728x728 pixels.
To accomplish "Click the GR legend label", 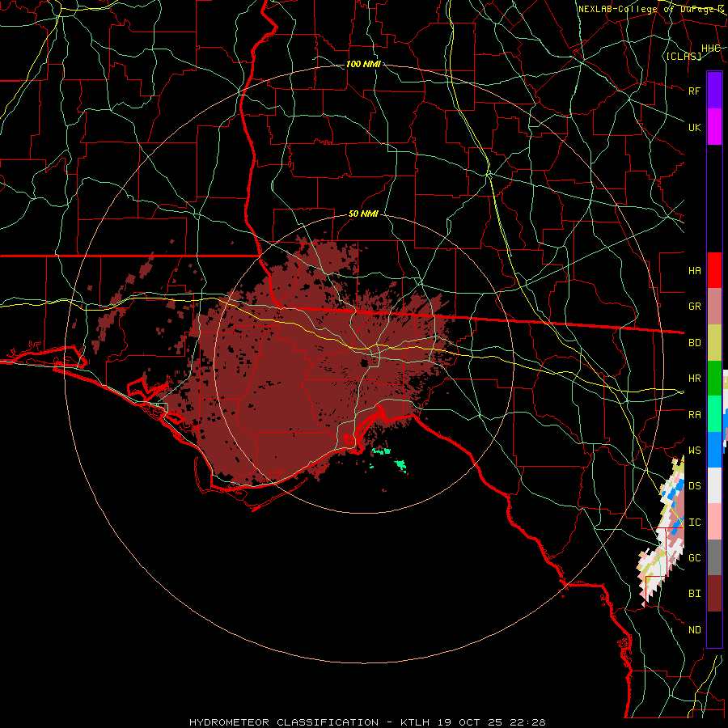I will [695, 307].
